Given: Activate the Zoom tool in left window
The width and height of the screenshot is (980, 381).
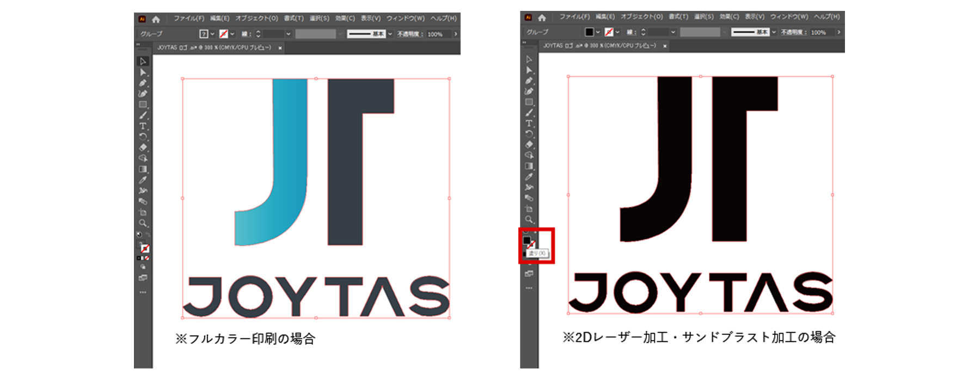Looking at the screenshot, I should [x=143, y=223].
